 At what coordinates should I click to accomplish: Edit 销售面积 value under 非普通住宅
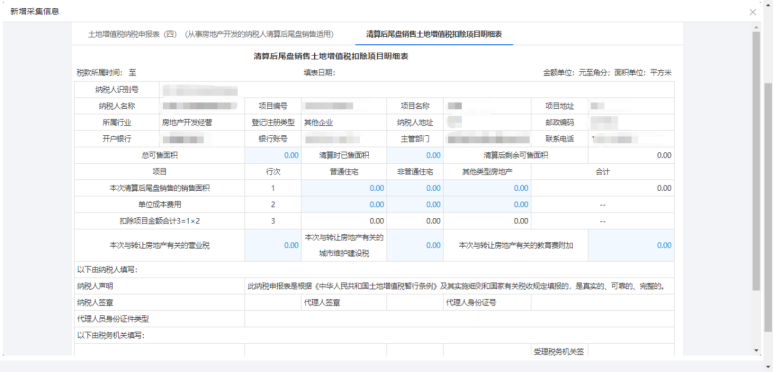click(415, 188)
